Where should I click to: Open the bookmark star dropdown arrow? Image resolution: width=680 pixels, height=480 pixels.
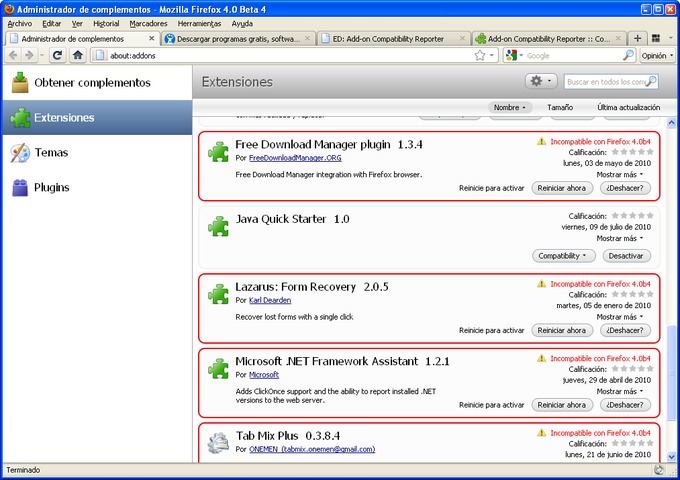pos(492,55)
